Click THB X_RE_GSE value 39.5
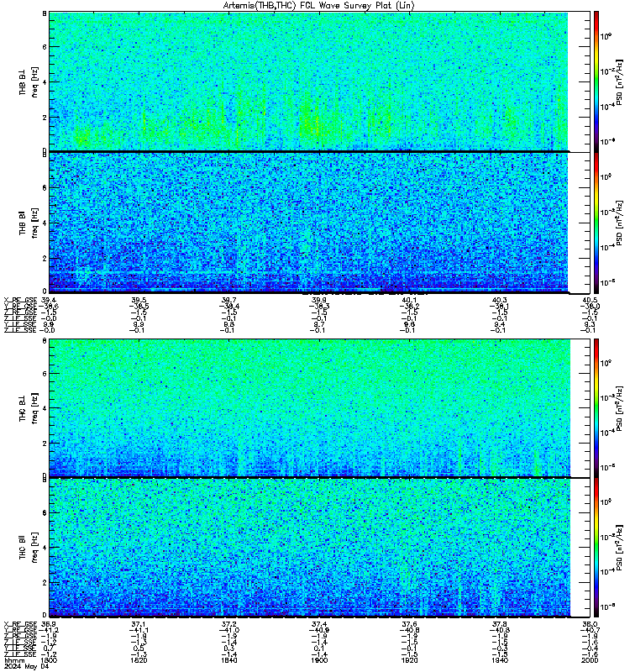The height and width of the screenshot is (672, 630). 139,300
